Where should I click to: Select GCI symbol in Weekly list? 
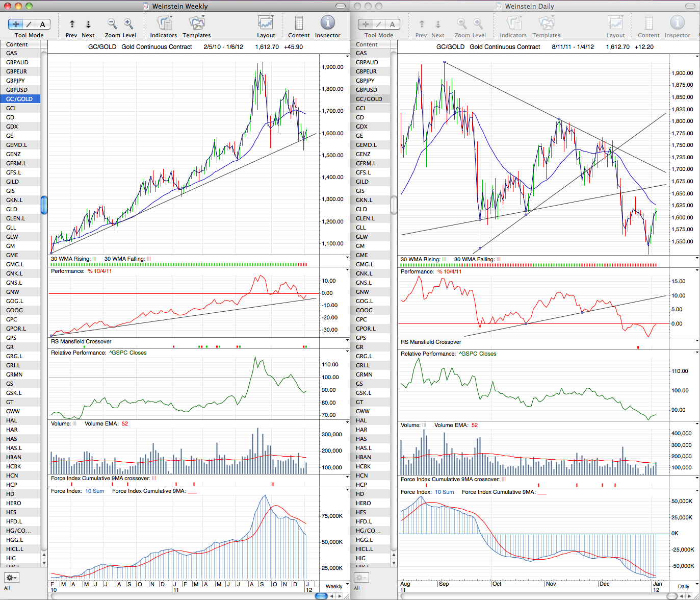point(20,108)
